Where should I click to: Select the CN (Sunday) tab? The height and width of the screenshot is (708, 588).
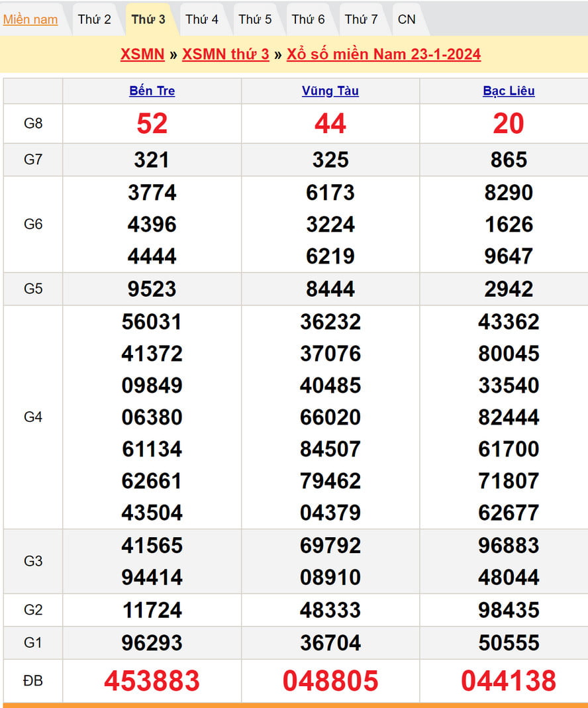pyautogui.click(x=407, y=19)
